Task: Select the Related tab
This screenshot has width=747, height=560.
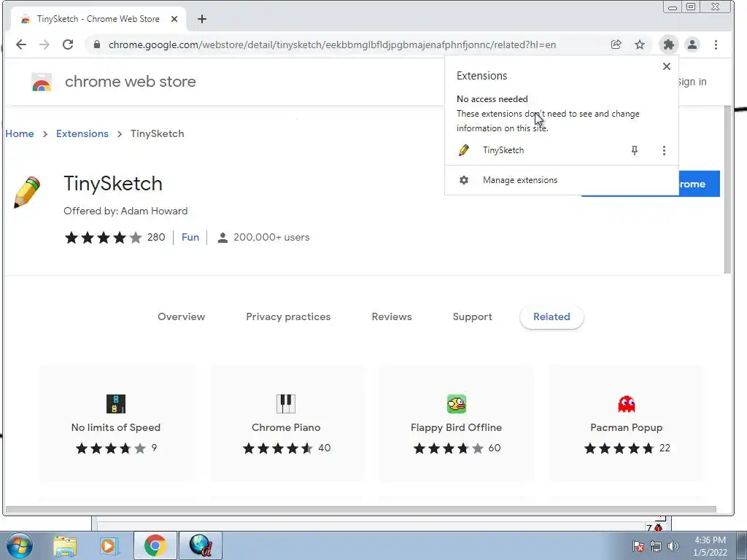Action: (x=551, y=316)
